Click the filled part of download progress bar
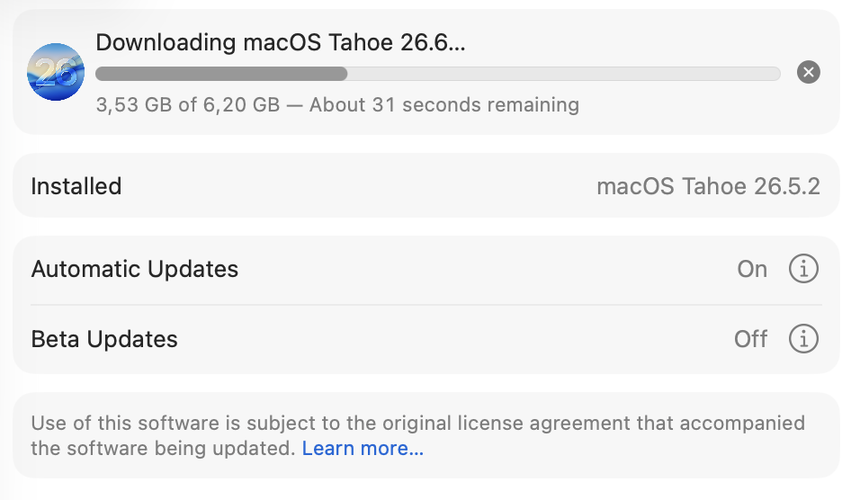The height and width of the screenshot is (500, 860). [x=221, y=73]
